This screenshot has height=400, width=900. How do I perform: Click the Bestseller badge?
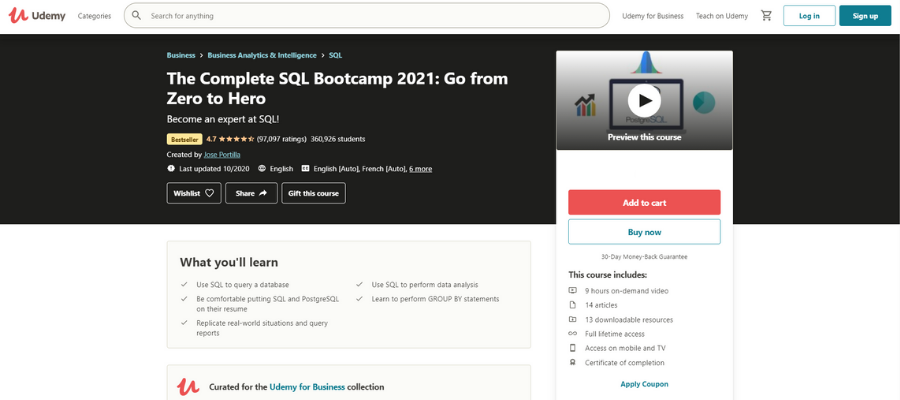tap(184, 139)
